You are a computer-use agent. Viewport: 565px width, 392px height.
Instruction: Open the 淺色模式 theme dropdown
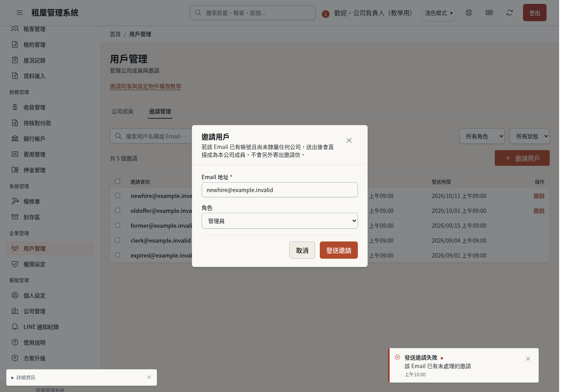pyautogui.click(x=439, y=13)
